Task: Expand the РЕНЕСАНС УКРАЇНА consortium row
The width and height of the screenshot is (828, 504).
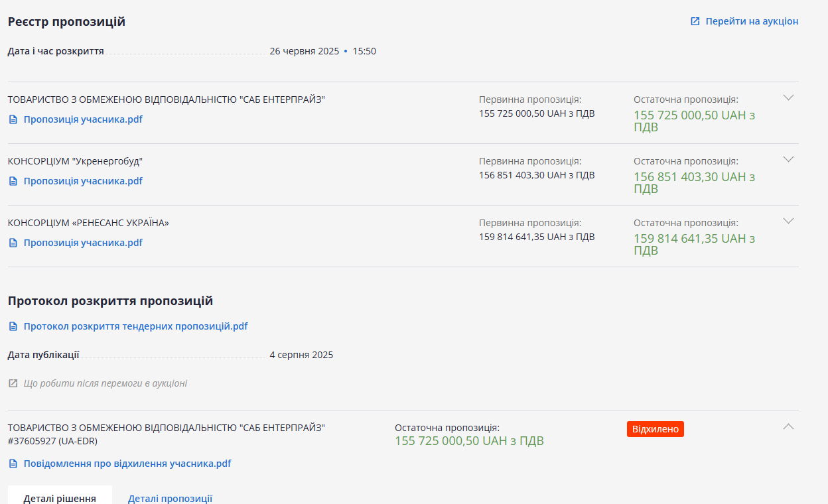Action: (788, 221)
